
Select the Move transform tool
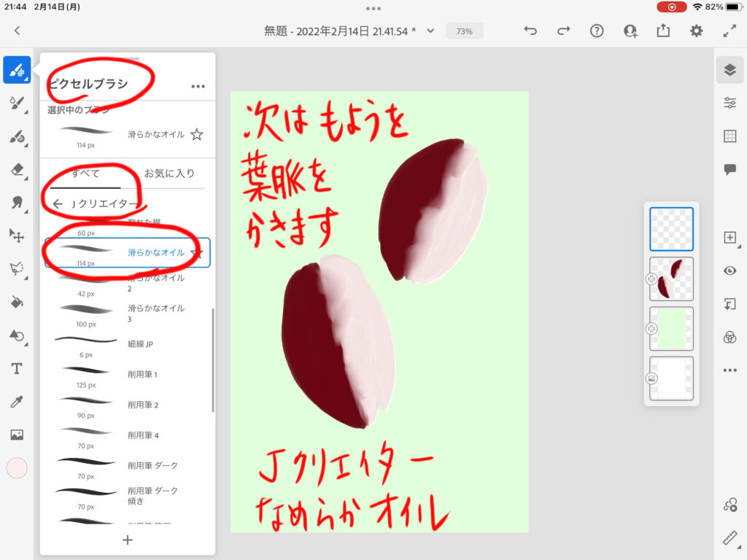pos(17,235)
